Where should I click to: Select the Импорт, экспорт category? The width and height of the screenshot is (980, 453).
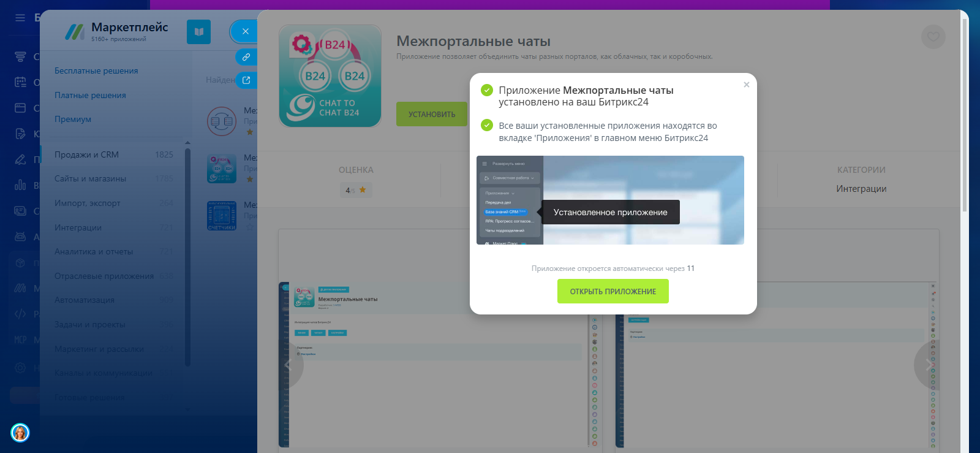[x=87, y=203]
